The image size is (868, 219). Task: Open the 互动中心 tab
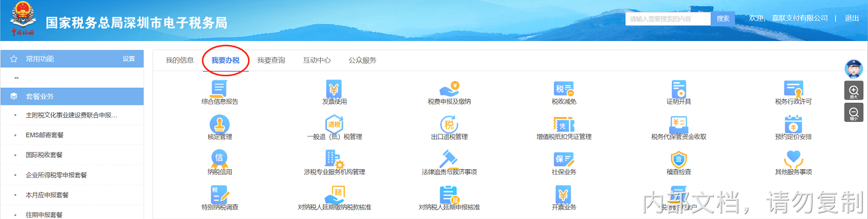click(x=316, y=60)
